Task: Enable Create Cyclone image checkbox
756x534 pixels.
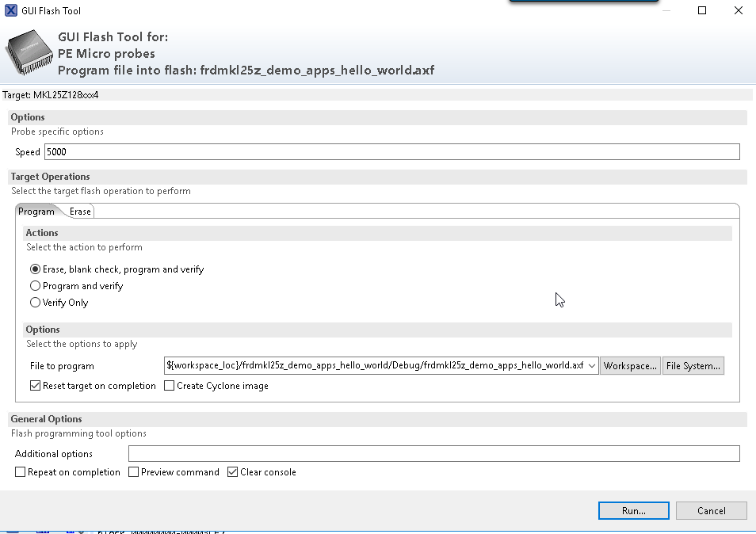Action: click(x=170, y=386)
